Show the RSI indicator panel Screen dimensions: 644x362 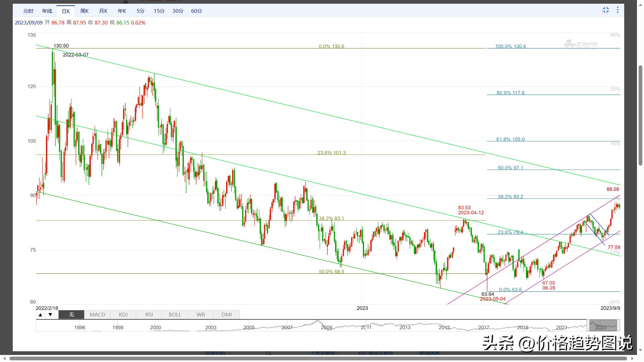pyautogui.click(x=149, y=314)
